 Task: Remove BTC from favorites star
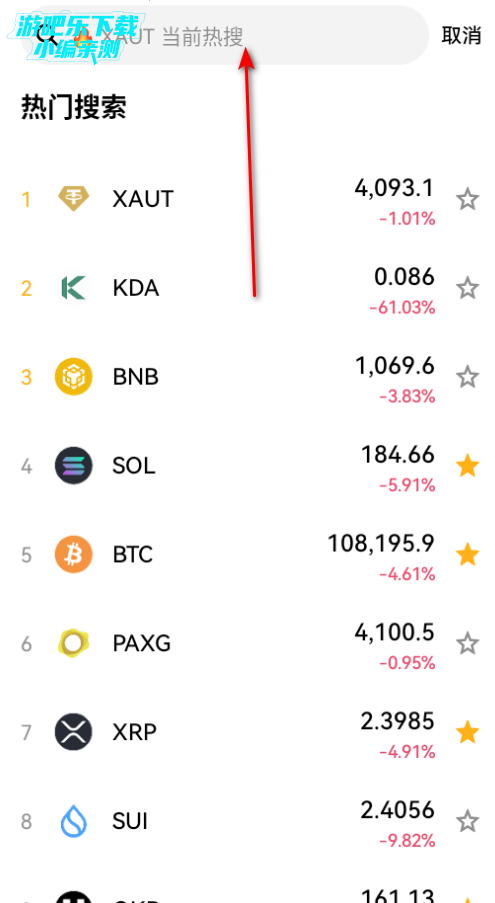click(467, 555)
